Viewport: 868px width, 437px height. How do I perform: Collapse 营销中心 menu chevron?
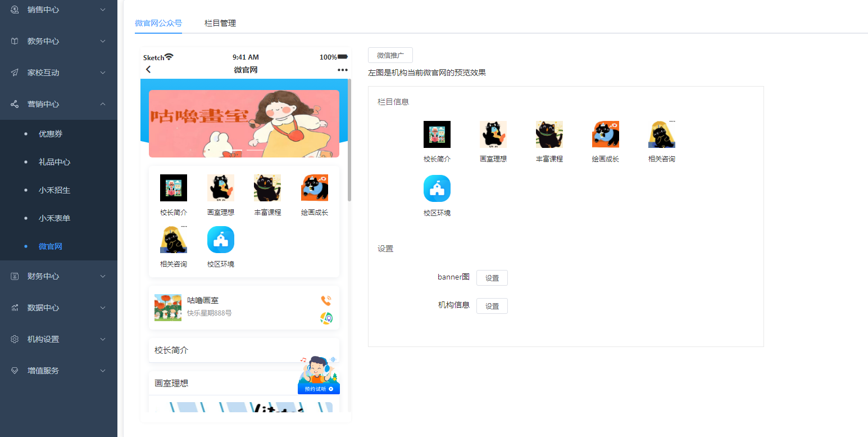pyautogui.click(x=103, y=104)
